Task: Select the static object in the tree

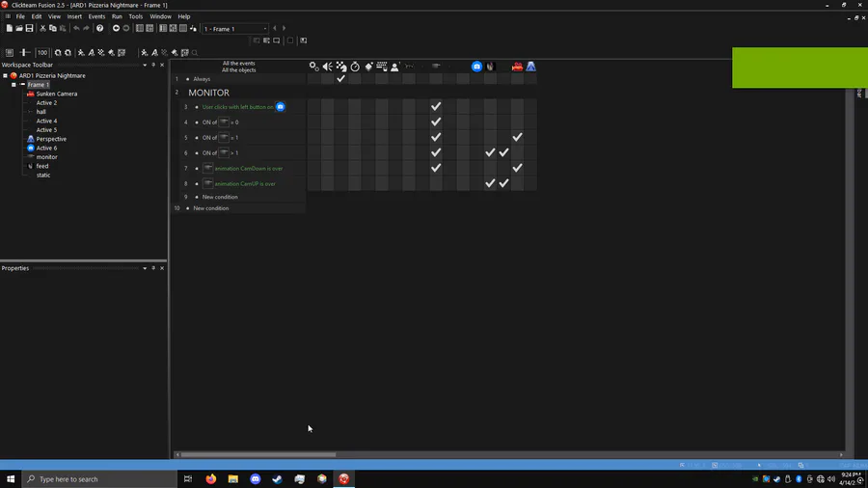Action: (43, 175)
